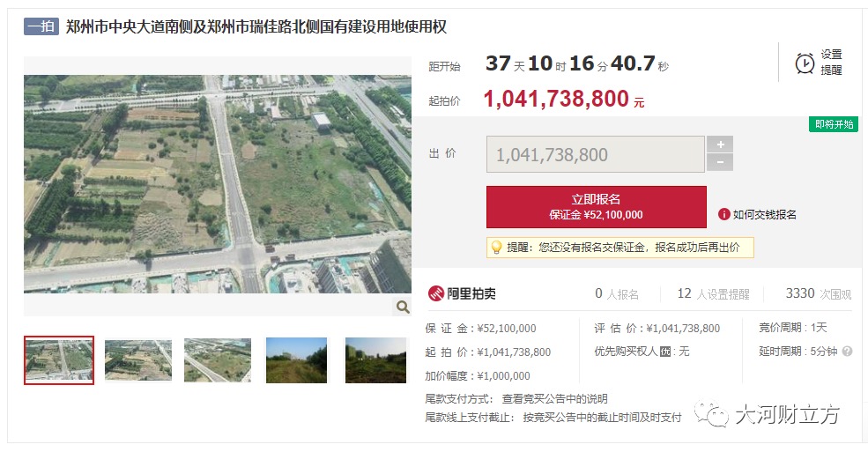The image size is (868, 452).
Task: Select the third road view thumbnail
Action: (x=218, y=360)
